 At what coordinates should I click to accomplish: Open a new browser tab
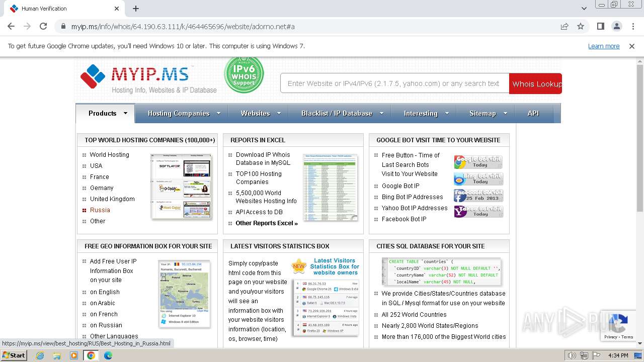pos(136,9)
